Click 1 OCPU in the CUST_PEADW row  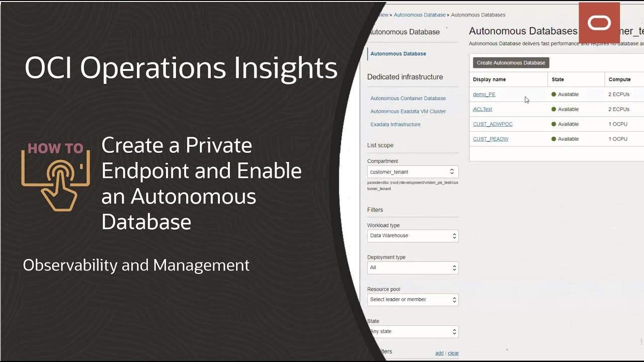coord(618,139)
